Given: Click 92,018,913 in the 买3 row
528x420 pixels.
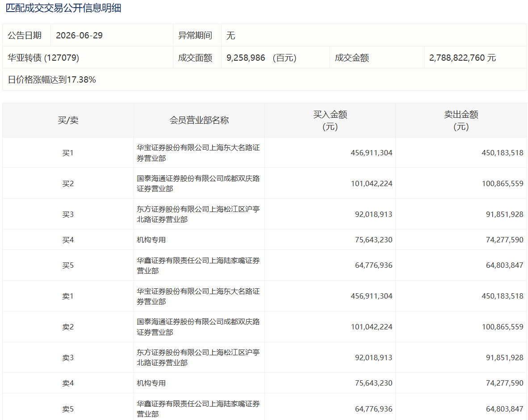Looking at the screenshot, I should tap(373, 214).
